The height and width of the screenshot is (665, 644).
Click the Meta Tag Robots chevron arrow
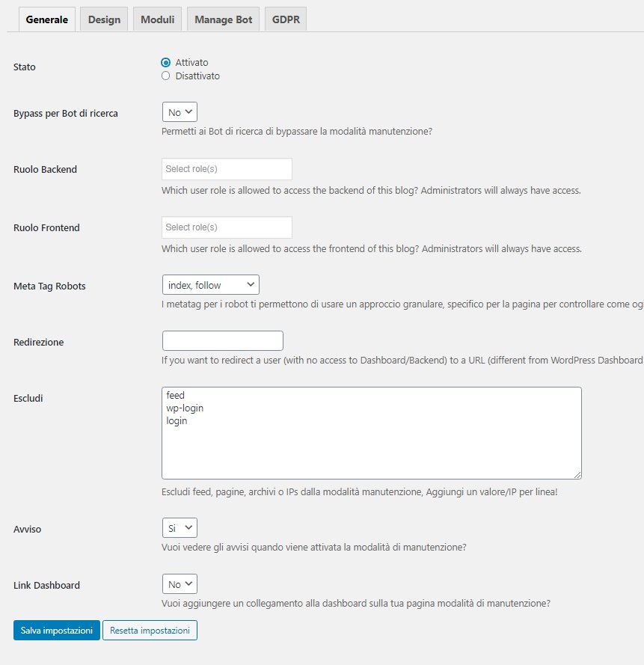[x=251, y=284]
